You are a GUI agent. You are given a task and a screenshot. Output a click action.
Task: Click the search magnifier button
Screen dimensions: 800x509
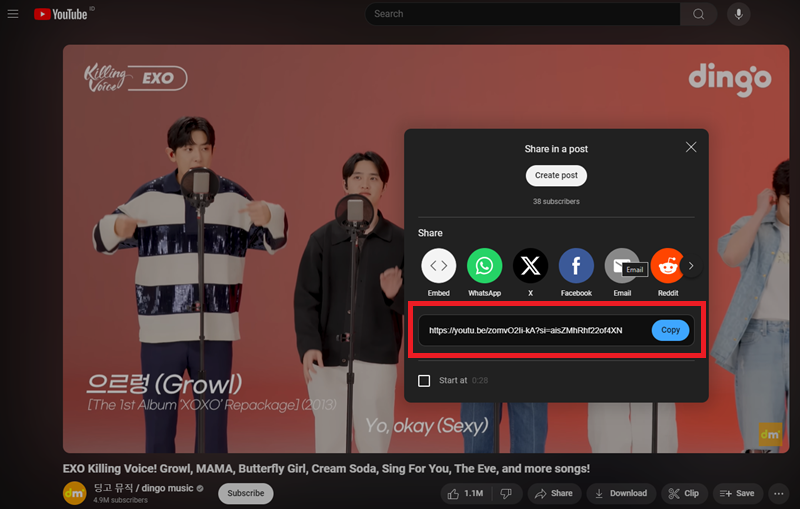tap(698, 14)
